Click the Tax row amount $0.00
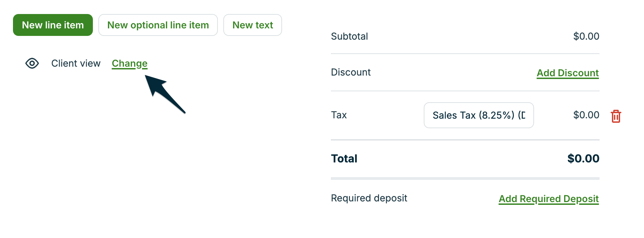This screenshot has width=644, height=238. [x=586, y=115]
